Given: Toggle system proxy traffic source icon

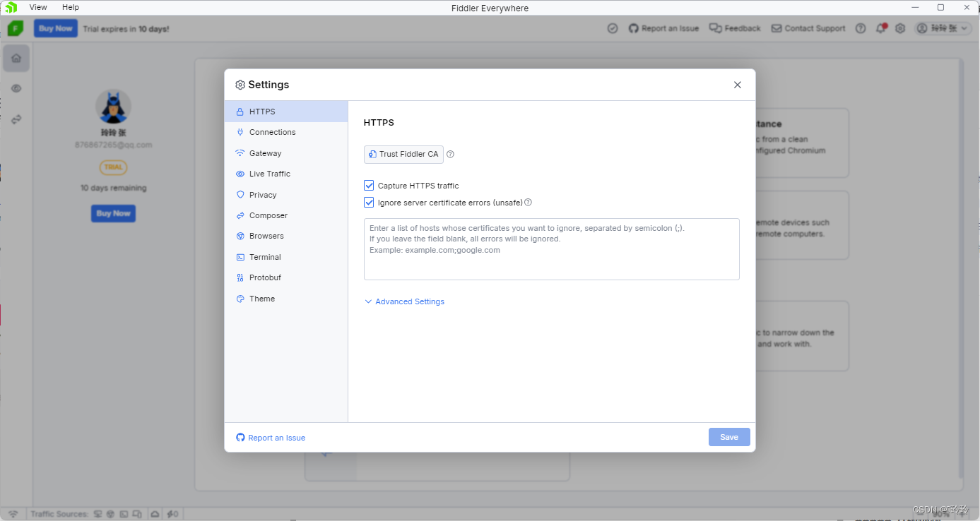Looking at the screenshot, I should tap(98, 514).
